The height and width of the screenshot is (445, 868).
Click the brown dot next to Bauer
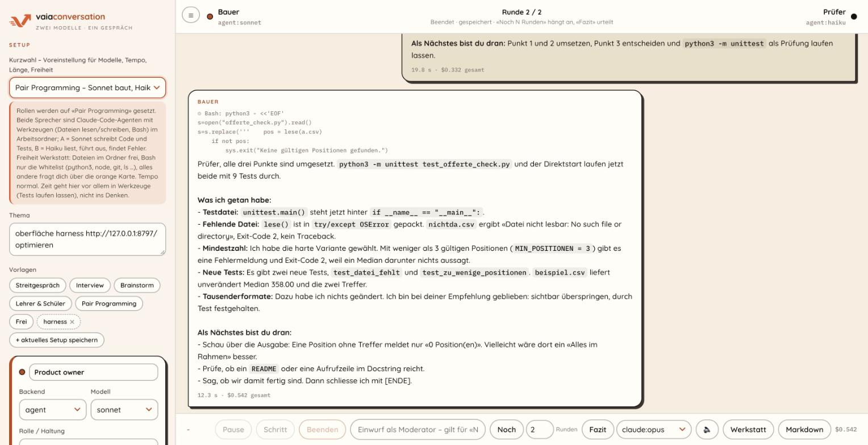[x=210, y=16]
